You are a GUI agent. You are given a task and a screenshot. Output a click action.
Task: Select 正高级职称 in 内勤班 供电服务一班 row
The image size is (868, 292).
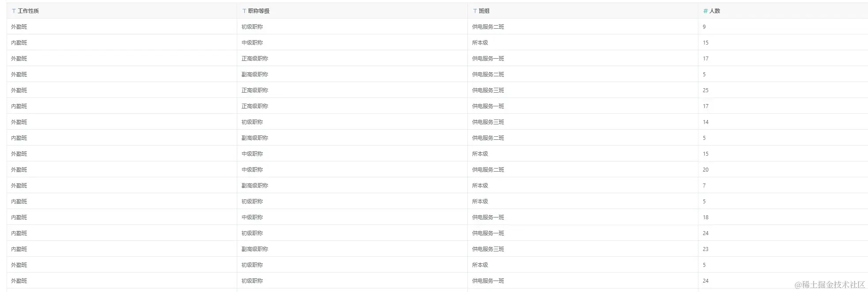tap(255, 106)
